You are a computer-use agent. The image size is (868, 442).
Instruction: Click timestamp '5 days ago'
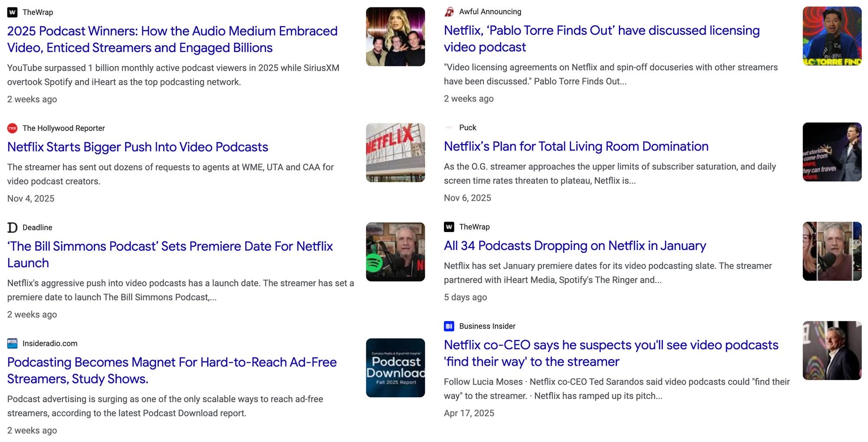pos(465,298)
